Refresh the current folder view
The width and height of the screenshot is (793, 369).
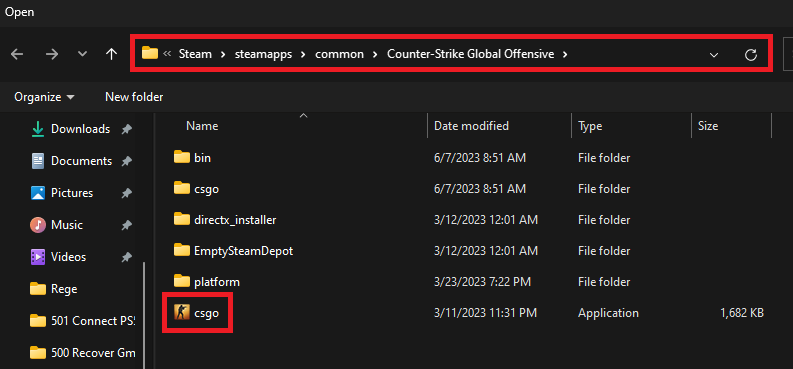(751, 55)
